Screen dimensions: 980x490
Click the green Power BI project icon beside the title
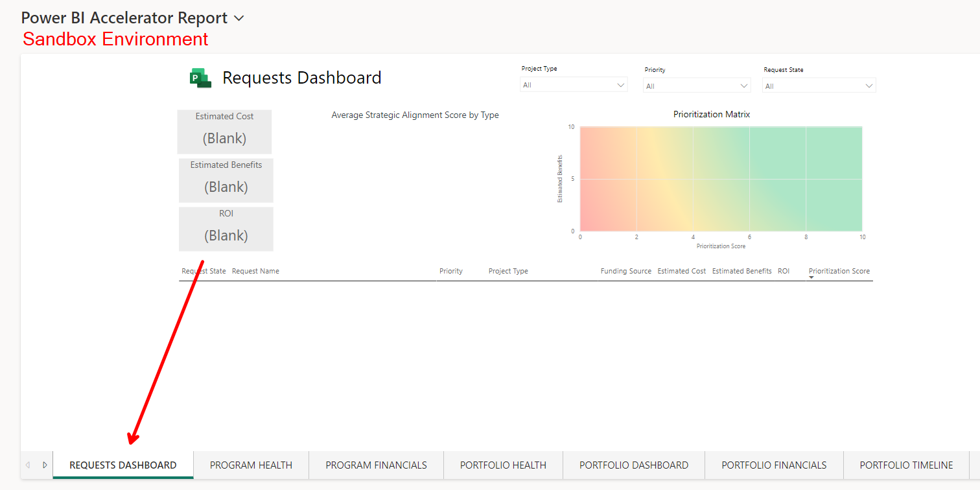199,77
